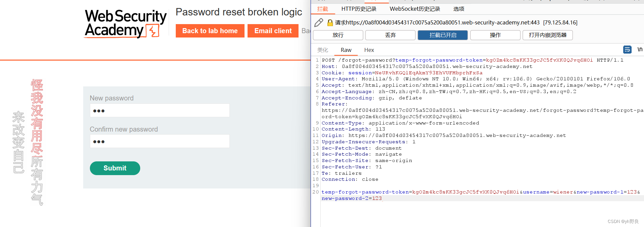Focus the New password field
This screenshot has height=227, width=644.
click(160, 110)
